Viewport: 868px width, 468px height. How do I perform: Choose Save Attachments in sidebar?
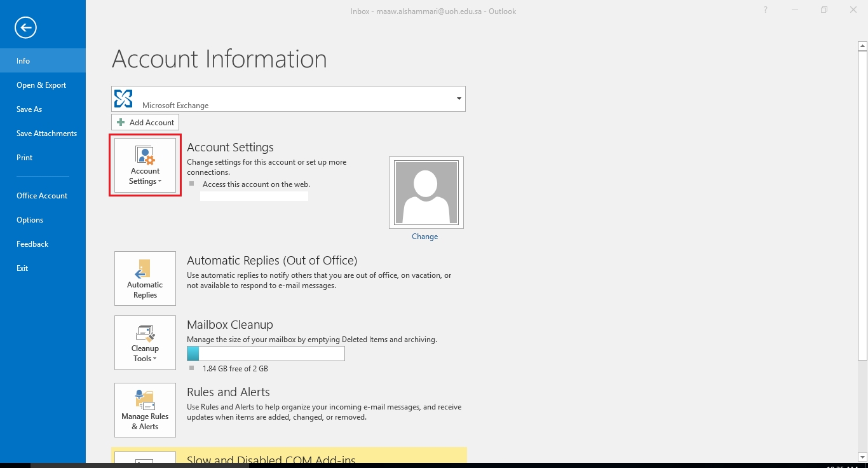(43, 133)
